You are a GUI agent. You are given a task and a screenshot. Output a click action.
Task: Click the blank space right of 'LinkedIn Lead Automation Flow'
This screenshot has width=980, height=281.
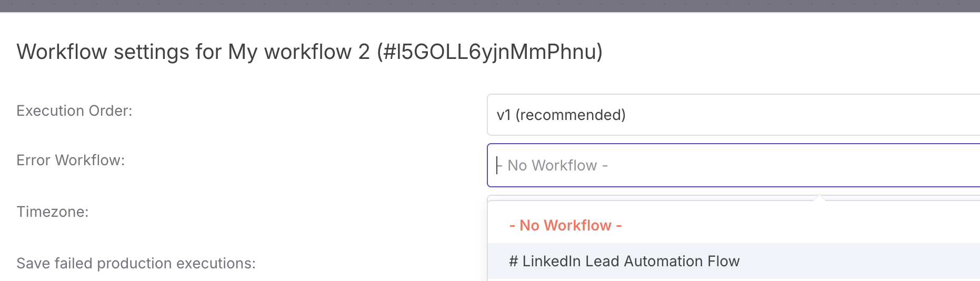point(860,261)
